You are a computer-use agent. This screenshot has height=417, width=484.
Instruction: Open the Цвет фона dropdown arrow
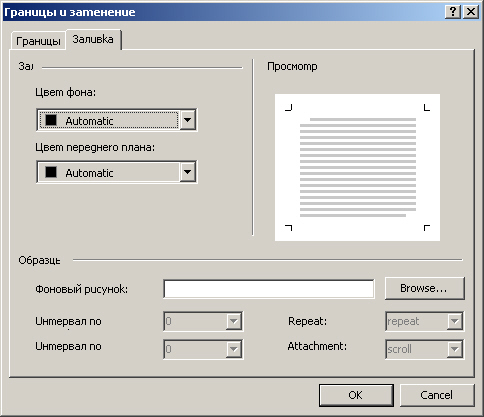pos(188,120)
